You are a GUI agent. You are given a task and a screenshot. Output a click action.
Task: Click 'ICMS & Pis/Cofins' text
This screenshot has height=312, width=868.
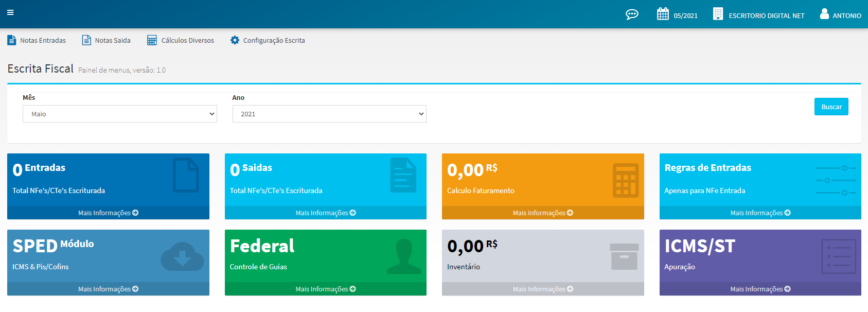pyautogui.click(x=41, y=267)
